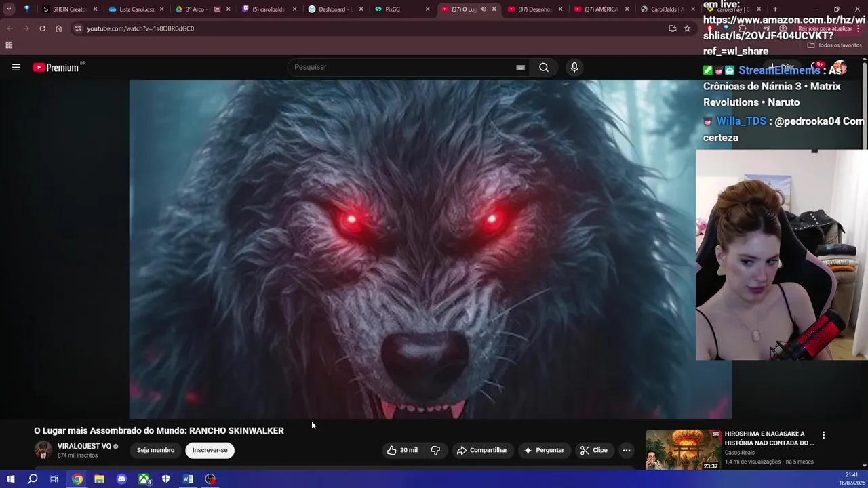Open Discord from taskbar
This screenshot has width=868, height=488.
tap(121, 479)
